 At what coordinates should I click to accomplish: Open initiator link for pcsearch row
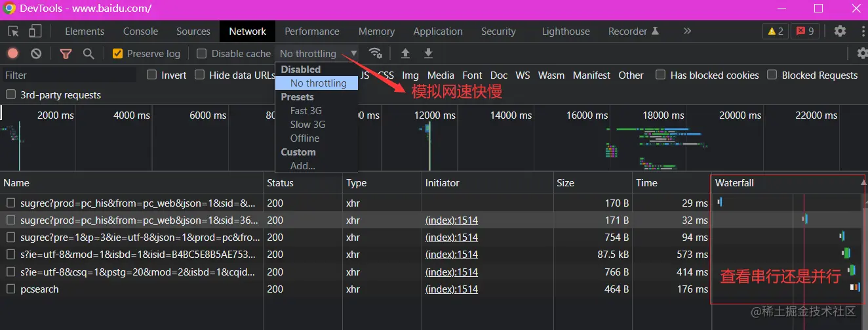(x=452, y=289)
